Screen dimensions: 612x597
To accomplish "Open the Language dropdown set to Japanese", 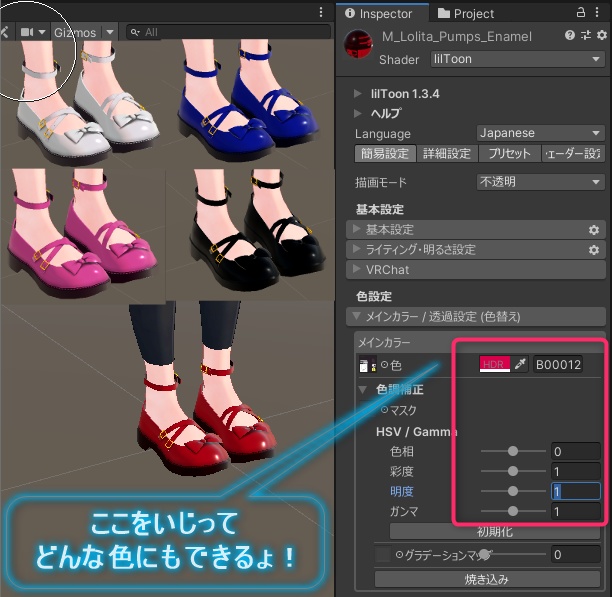I will tap(540, 133).
